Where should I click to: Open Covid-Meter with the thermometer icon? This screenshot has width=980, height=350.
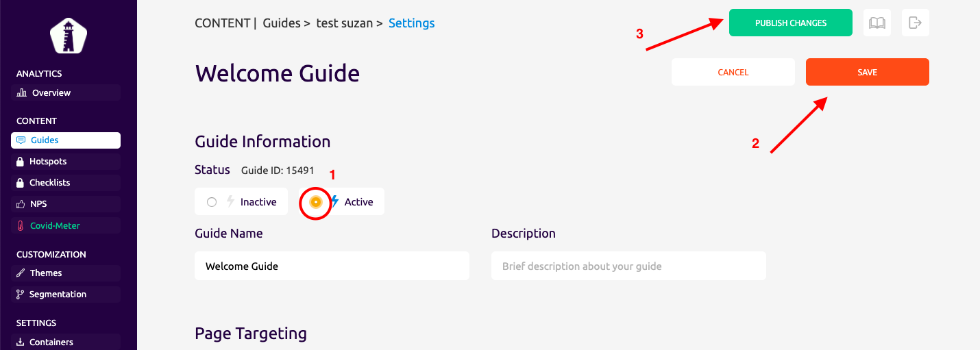(66, 225)
